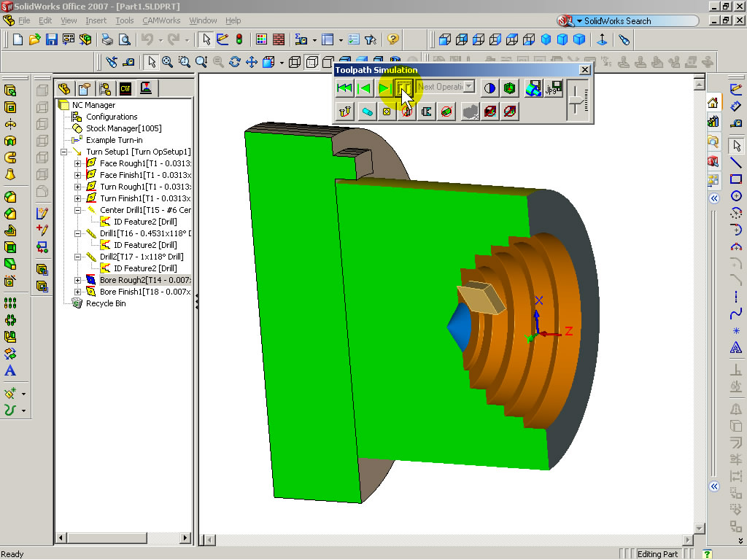Select the Spline sketch tool
Viewport: 747px width, 560px height.
point(736,314)
